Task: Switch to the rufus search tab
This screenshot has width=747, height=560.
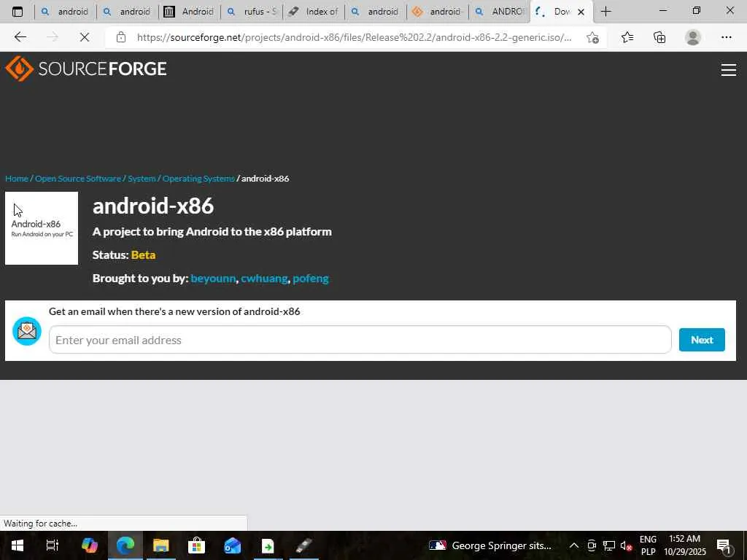Action: click(252, 12)
